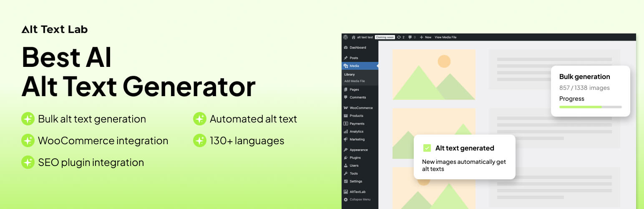Viewport: 644px width, 209px height.
Task: Open the Pages icon in the sidebar
Action: 346,89
